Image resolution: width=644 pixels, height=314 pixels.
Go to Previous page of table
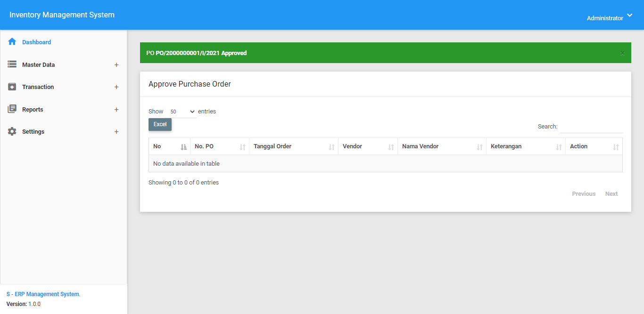pos(584,194)
